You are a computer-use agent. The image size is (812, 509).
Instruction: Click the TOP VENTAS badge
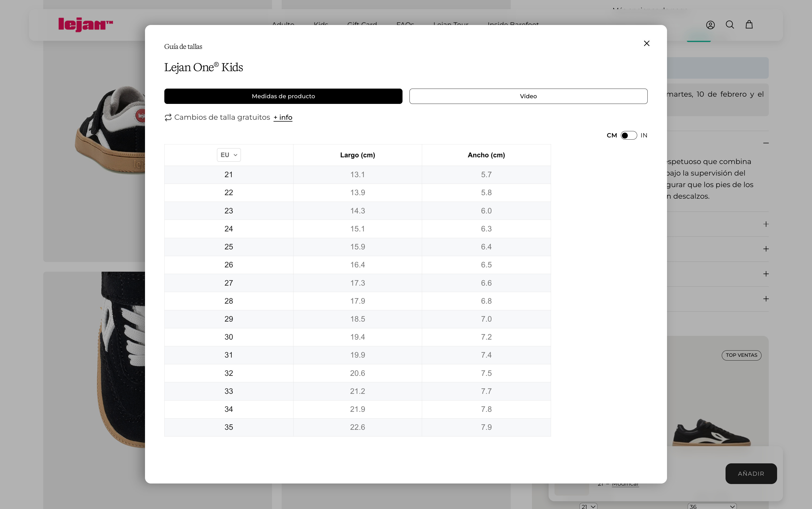[741, 355]
